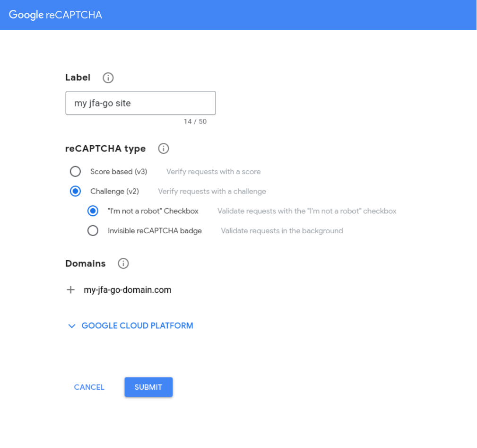The width and height of the screenshot is (477, 448).
Task: Open the reCAPTCHA type info icon
Action: (x=164, y=149)
